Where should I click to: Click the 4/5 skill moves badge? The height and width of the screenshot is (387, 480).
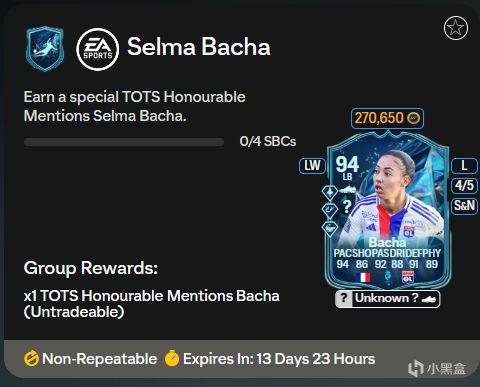(x=464, y=185)
